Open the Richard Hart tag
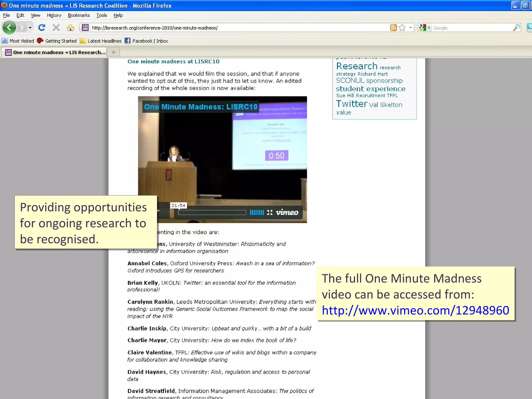The height and width of the screenshot is (399, 532). (373, 74)
